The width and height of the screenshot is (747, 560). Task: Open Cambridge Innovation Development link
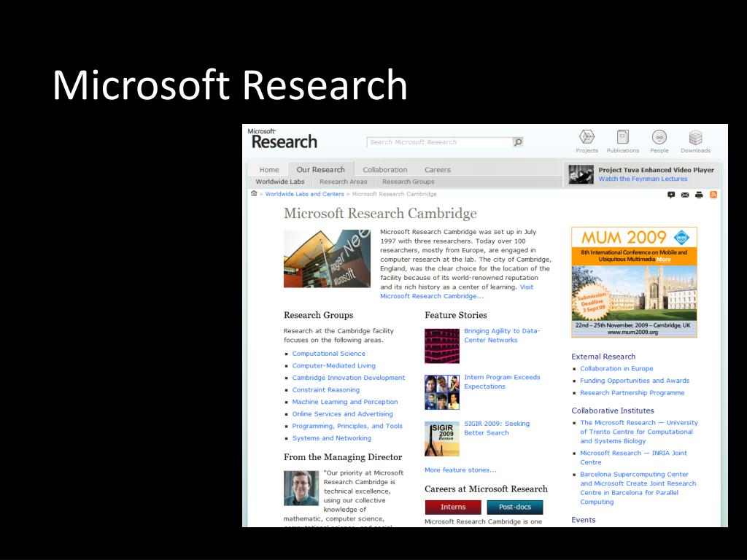(x=348, y=378)
